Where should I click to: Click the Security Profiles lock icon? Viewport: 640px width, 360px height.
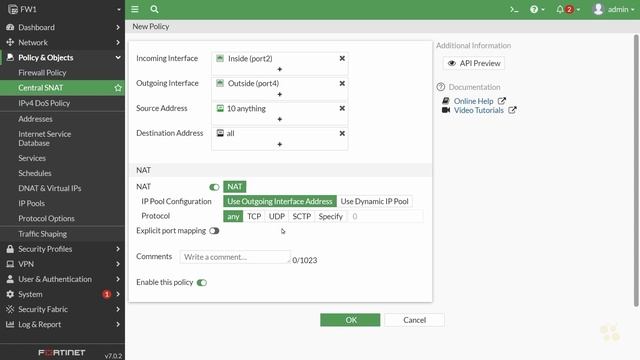pyautogui.click(x=10, y=249)
